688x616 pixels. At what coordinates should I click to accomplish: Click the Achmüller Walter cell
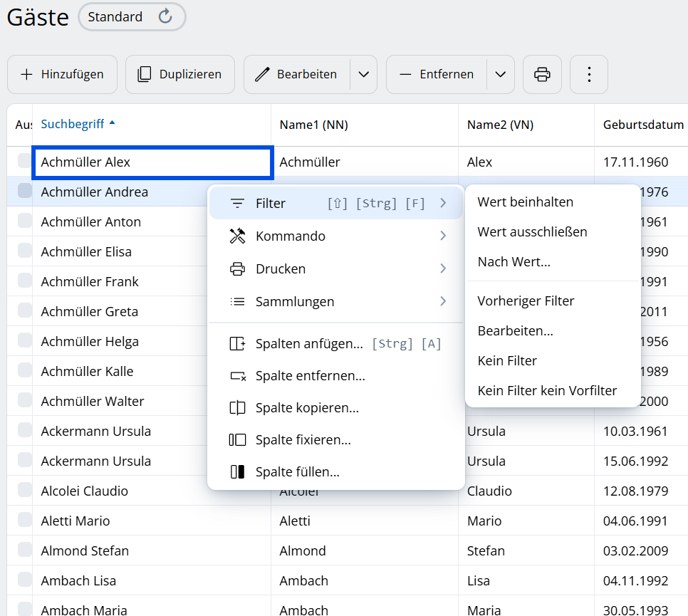[x=120, y=402]
